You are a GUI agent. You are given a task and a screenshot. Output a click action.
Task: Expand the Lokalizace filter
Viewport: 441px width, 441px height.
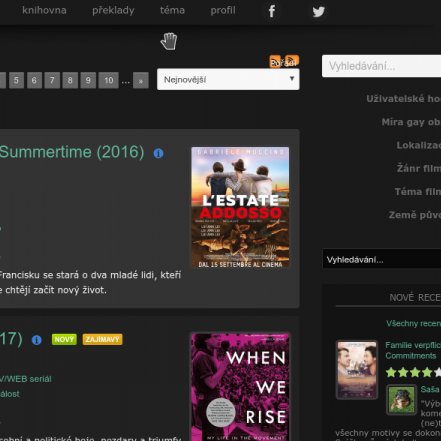tap(418, 145)
